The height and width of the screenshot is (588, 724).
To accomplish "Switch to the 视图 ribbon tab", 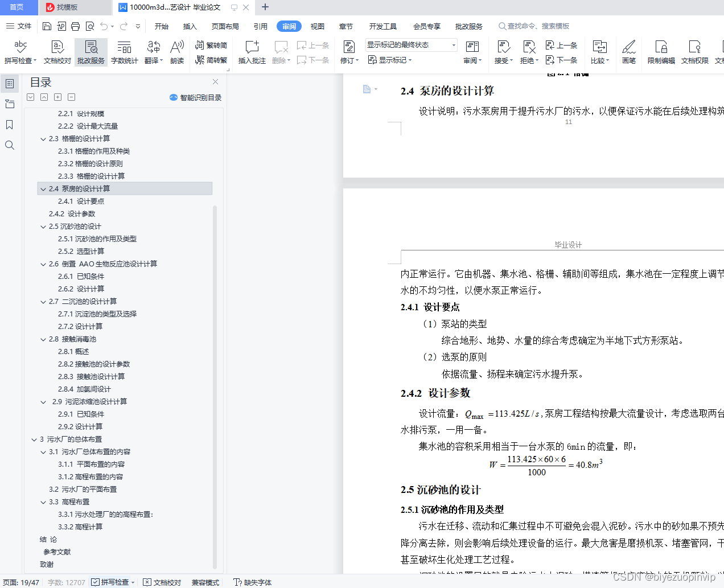I will pyautogui.click(x=318, y=26).
